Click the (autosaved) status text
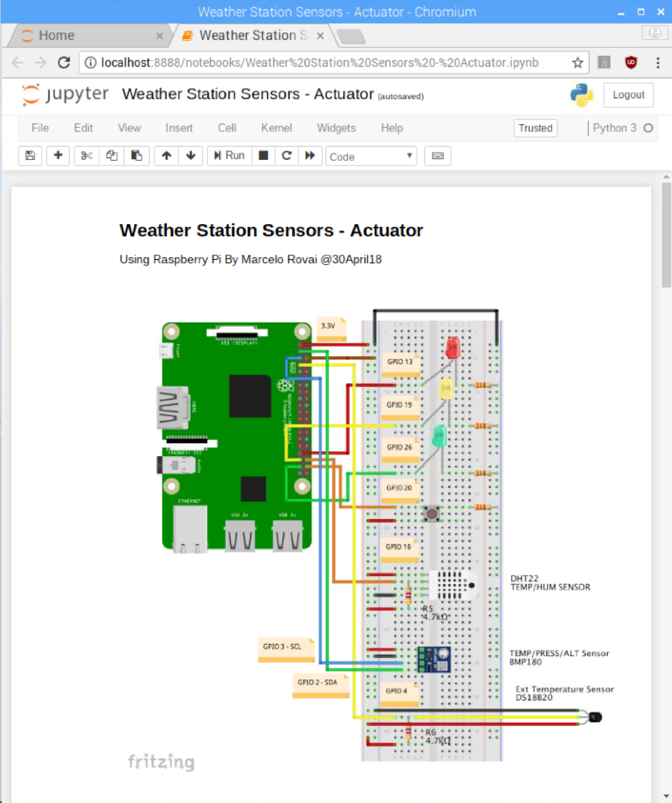This screenshot has height=803, width=672. [401, 96]
